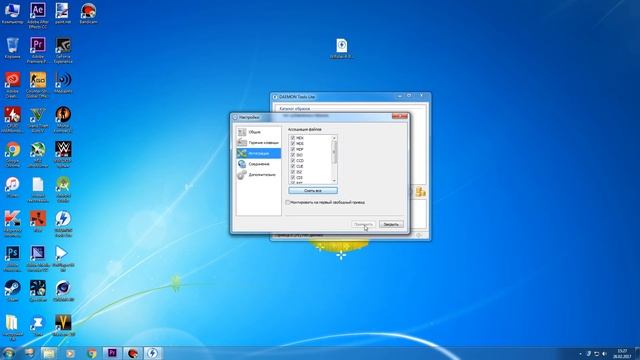
Task: Open the Premiere Pro taskbar button
Action: tap(112, 353)
